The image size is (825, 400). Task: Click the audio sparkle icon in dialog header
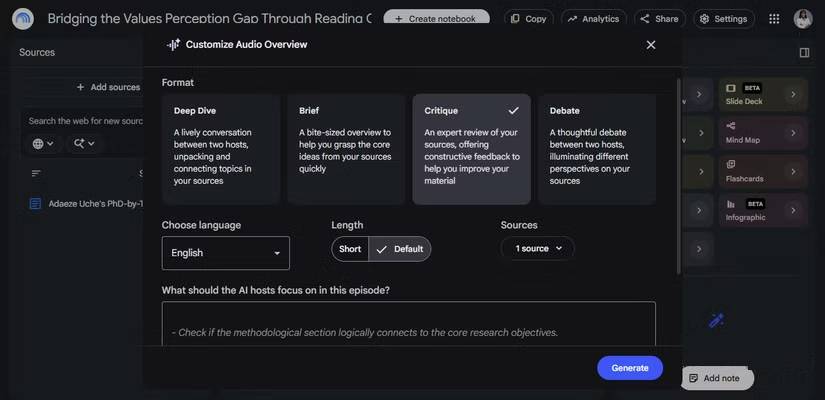173,45
